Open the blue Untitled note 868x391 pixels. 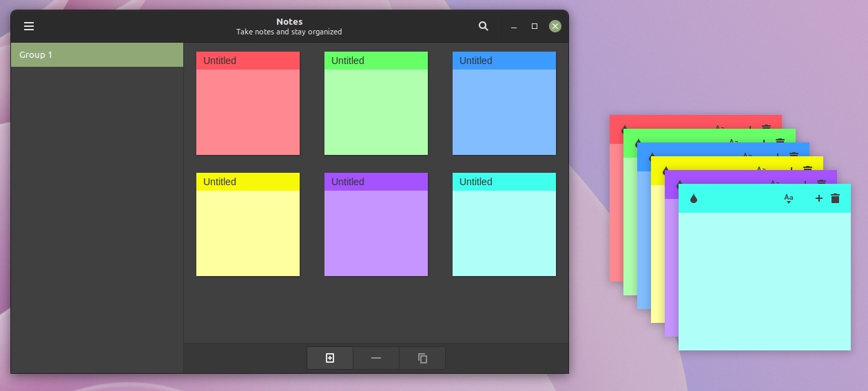[x=504, y=103]
